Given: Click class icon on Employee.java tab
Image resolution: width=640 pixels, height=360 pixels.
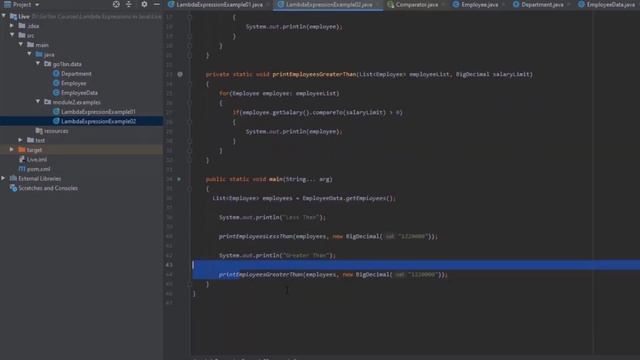Looking at the screenshot, I should 456,4.
